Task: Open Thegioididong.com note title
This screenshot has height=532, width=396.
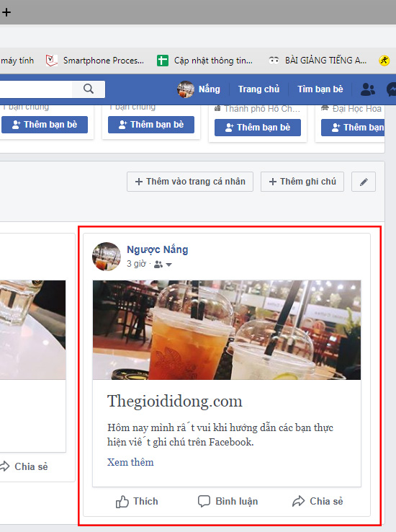Action: [x=175, y=401]
